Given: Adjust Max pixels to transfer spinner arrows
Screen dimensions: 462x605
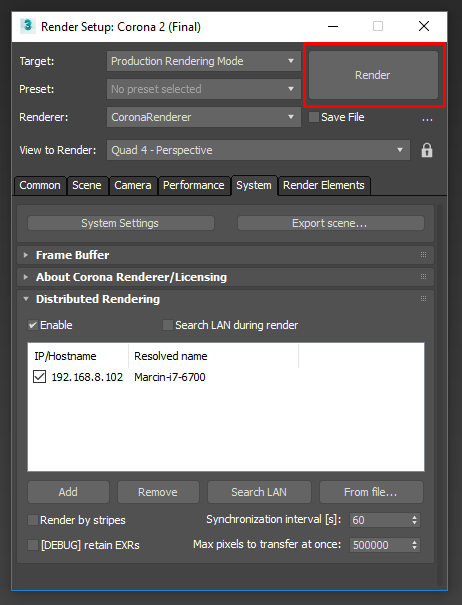Looking at the screenshot, I should pyautogui.click(x=415, y=545).
